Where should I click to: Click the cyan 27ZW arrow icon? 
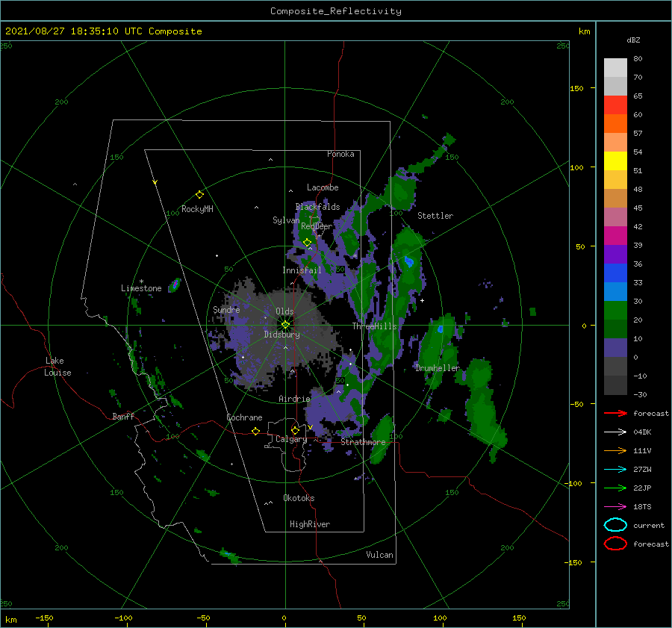point(615,469)
